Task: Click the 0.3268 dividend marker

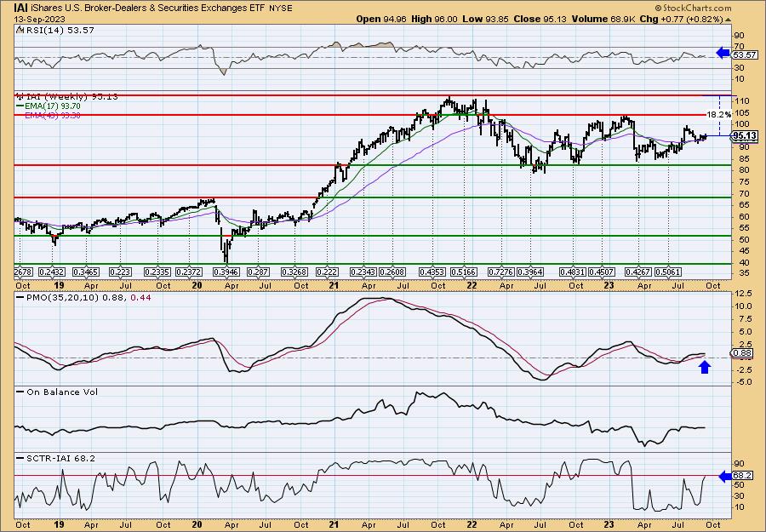Action: pyautogui.click(x=294, y=272)
